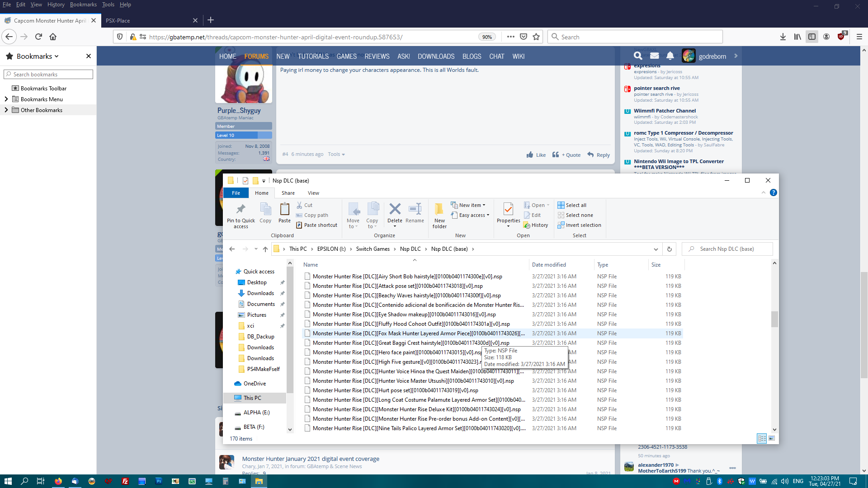Close the Bookmarks sidebar

click(89, 56)
